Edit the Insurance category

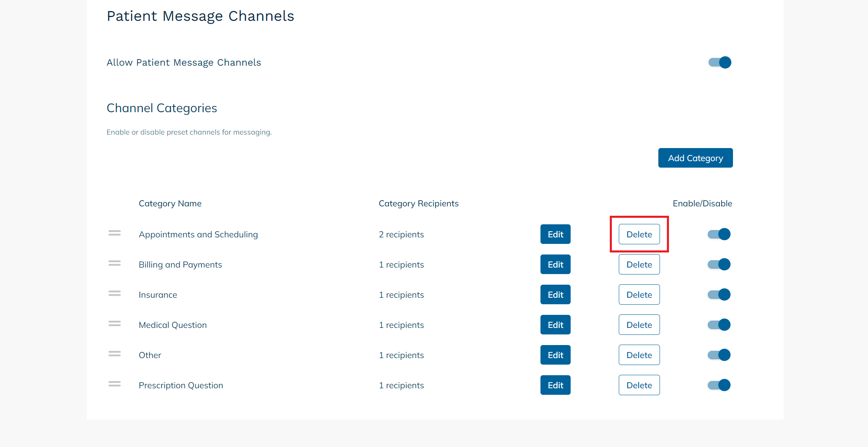pos(556,294)
